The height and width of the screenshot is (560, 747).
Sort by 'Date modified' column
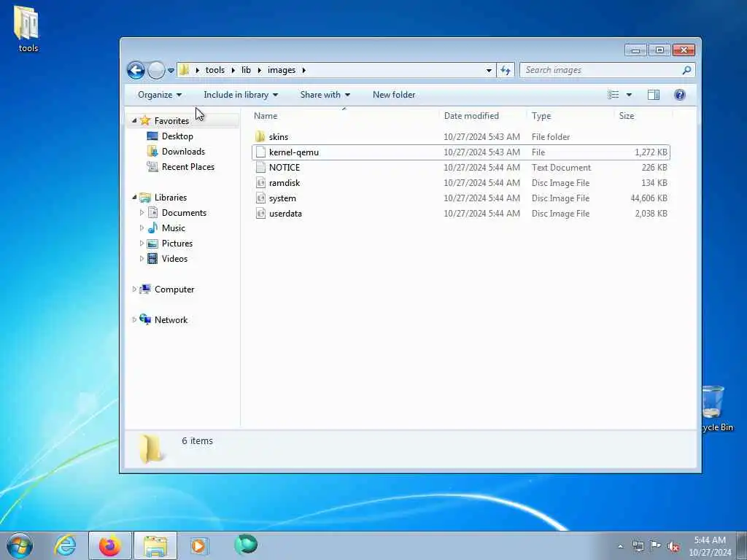(482, 116)
